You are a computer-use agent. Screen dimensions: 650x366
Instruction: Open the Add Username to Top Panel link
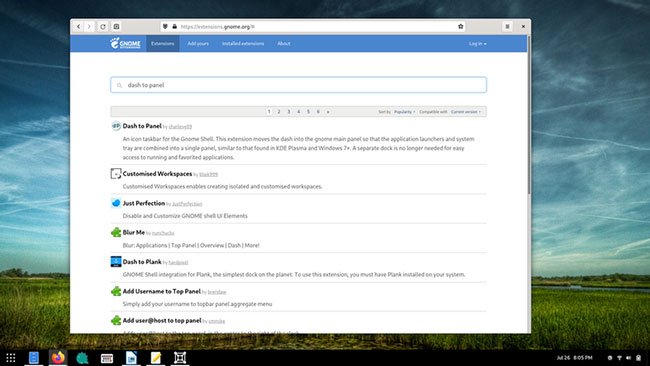click(x=162, y=291)
